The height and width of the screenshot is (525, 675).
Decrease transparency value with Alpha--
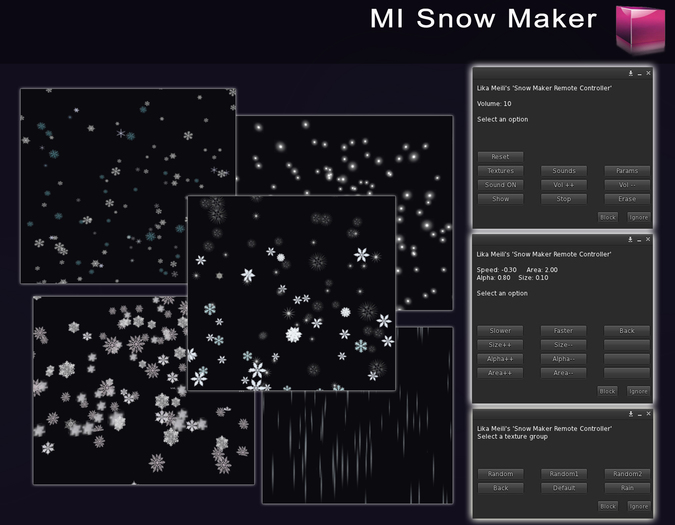(x=564, y=359)
